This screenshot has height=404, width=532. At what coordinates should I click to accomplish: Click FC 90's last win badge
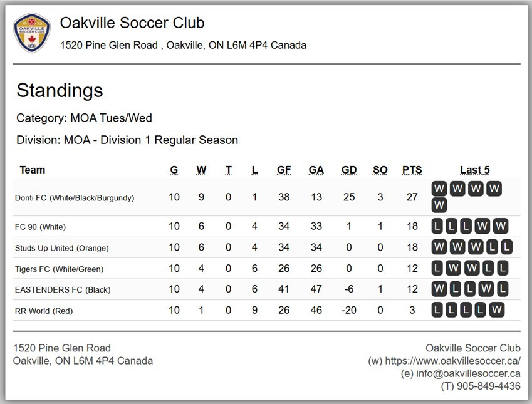pos(499,226)
